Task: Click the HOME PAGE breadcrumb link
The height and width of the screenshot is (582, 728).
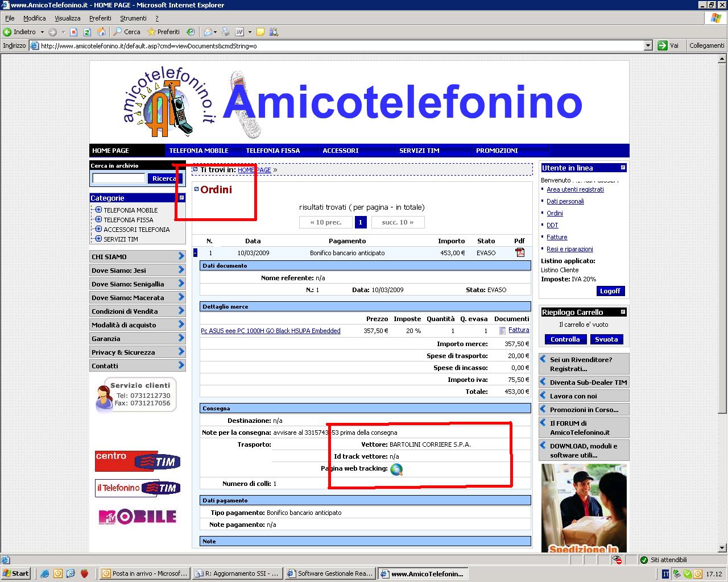Action: (x=254, y=170)
